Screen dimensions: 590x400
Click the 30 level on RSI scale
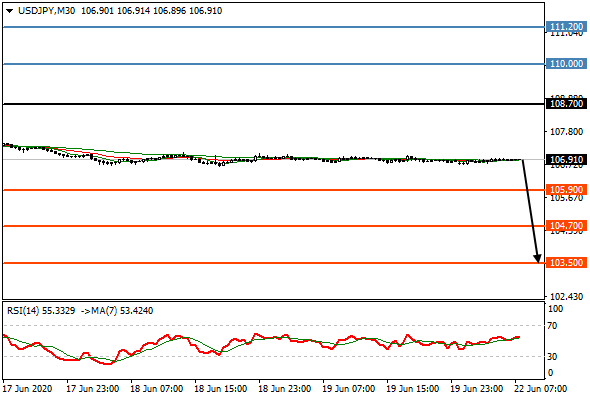[x=552, y=356]
